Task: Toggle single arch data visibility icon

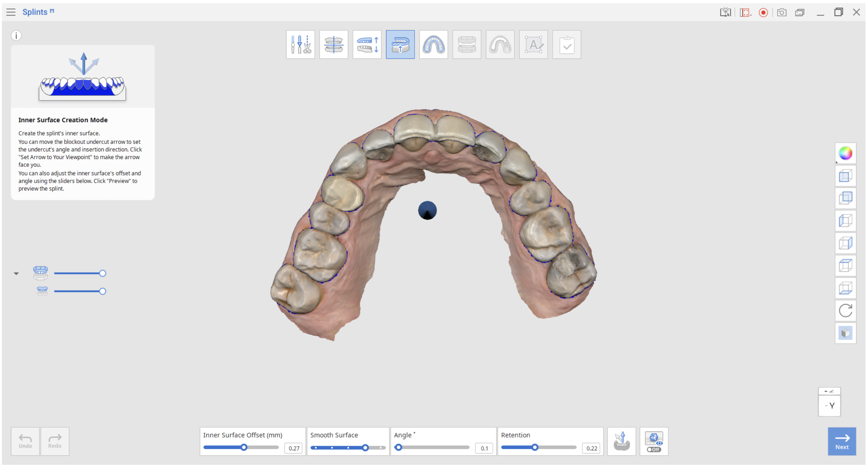Action: pyautogui.click(x=42, y=291)
